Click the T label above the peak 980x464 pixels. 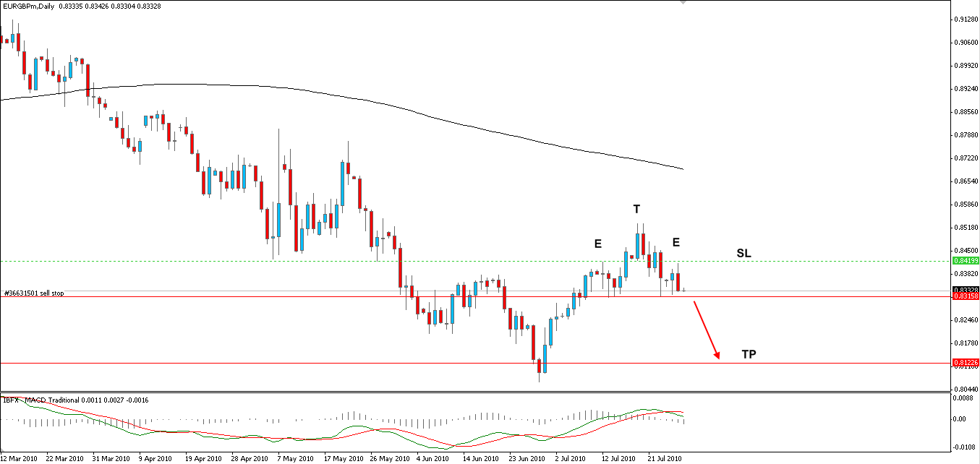[636, 210]
